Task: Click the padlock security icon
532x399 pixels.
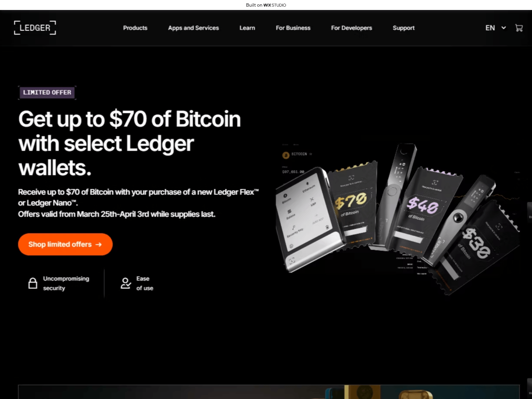Action: click(x=33, y=283)
